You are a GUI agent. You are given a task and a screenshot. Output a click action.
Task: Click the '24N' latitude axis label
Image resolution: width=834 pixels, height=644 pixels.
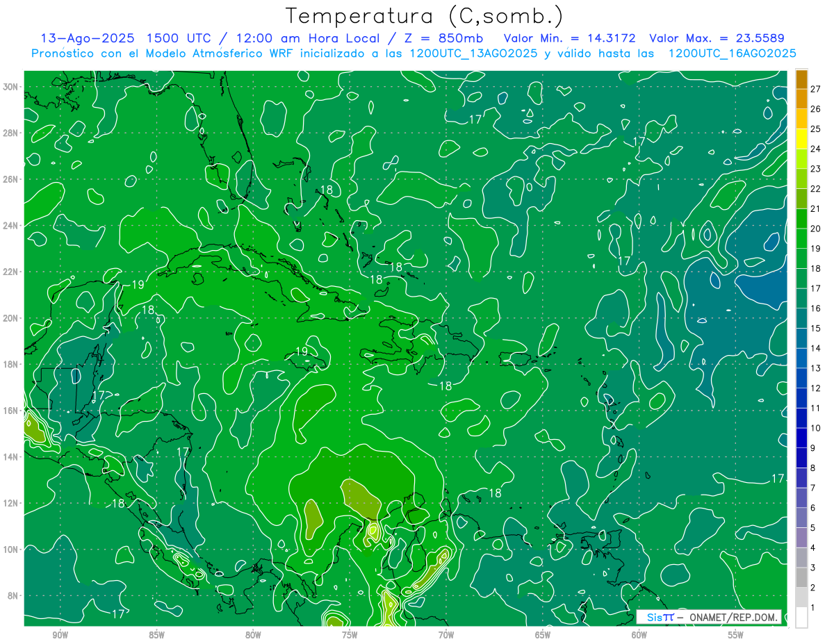pos(10,226)
